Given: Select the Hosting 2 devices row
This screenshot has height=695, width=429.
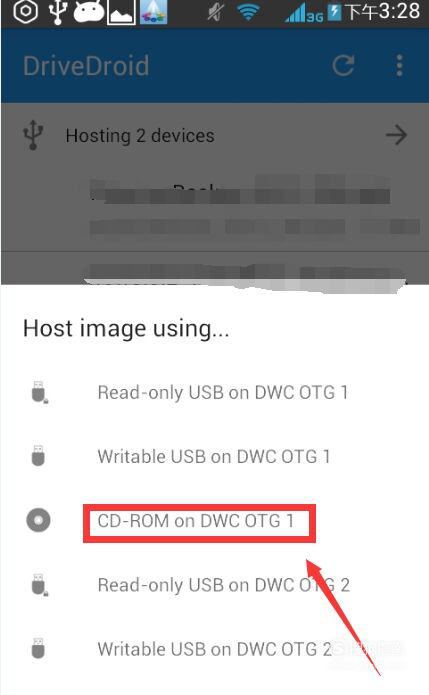Looking at the screenshot, I should pyautogui.click(x=214, y=135).
